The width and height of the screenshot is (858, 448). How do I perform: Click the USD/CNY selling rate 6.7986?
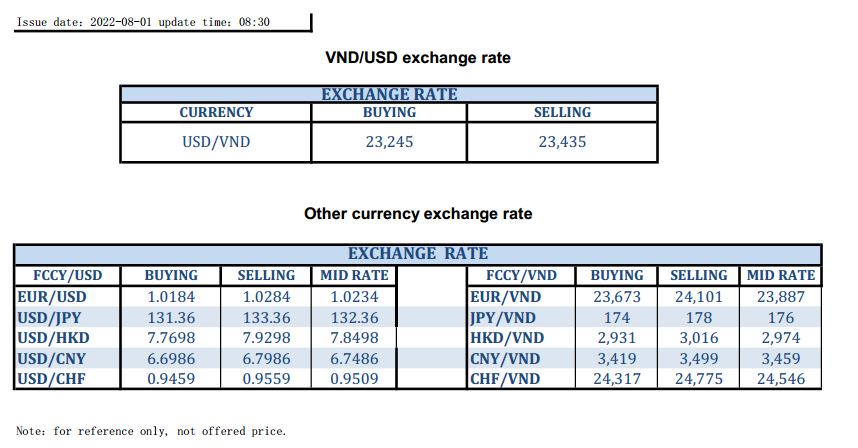click(265, 358)
